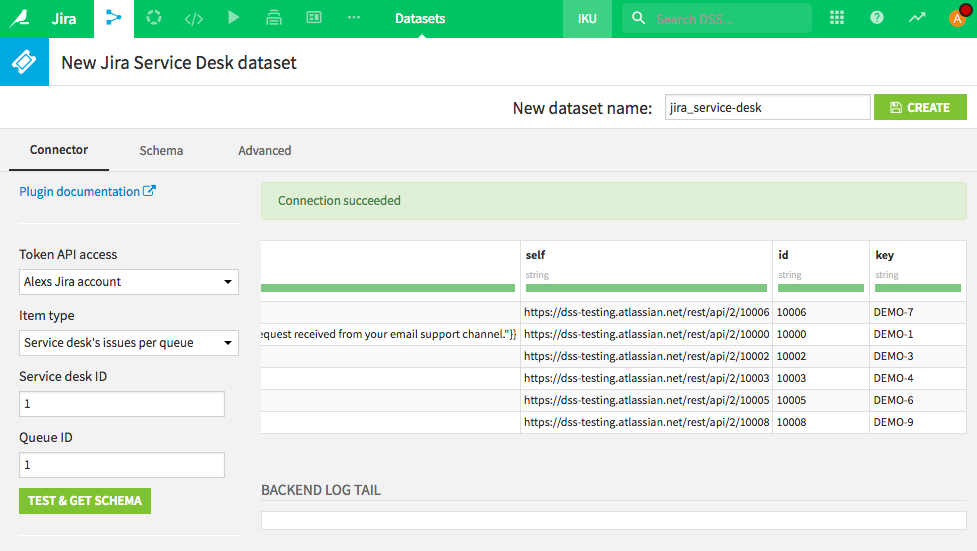Open the user profile avatar
Screen dimensions: 977x551
click(x=958, y=18)
